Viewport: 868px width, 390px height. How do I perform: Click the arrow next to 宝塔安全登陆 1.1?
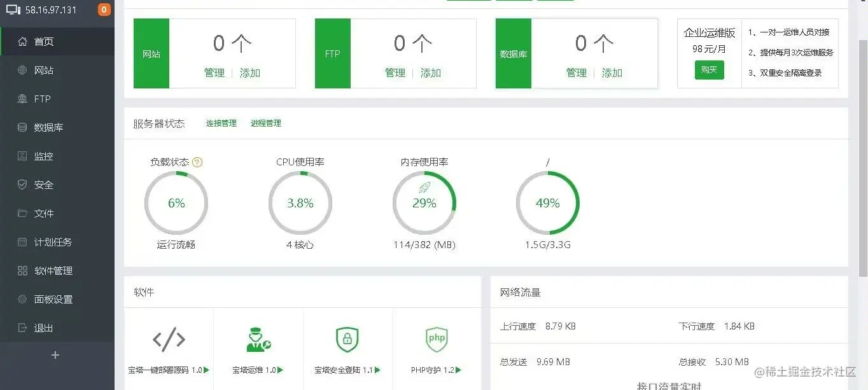click(377, 370)
